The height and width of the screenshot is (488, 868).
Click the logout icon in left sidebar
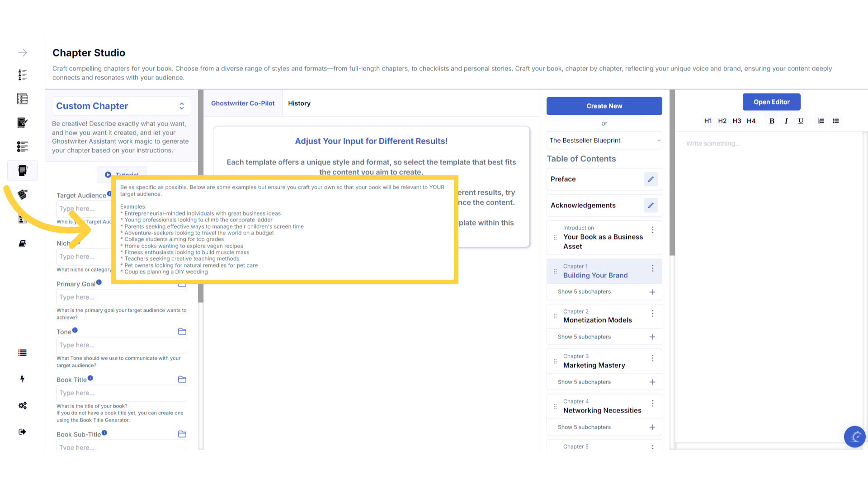click(22, 432)
